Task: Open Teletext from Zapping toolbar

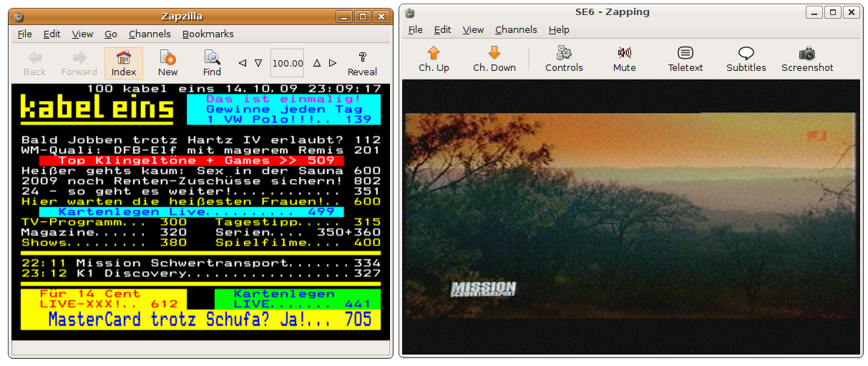Action: point(686,59)
